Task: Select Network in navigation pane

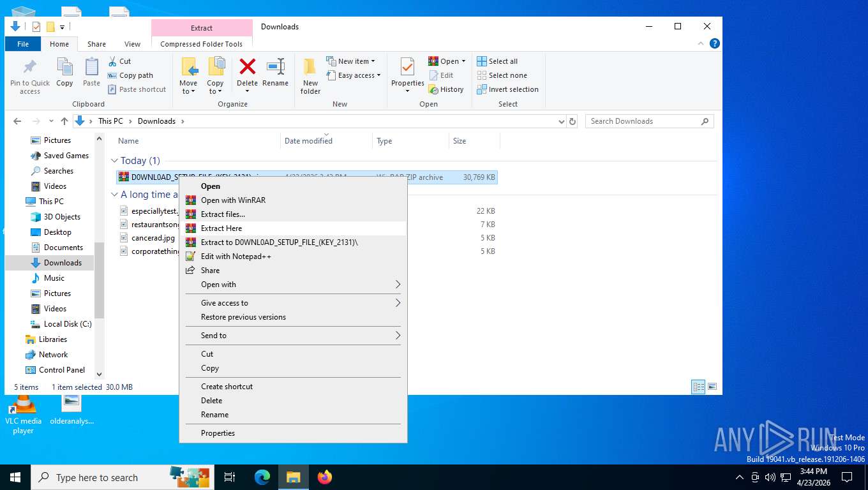Action: (53, 355)
